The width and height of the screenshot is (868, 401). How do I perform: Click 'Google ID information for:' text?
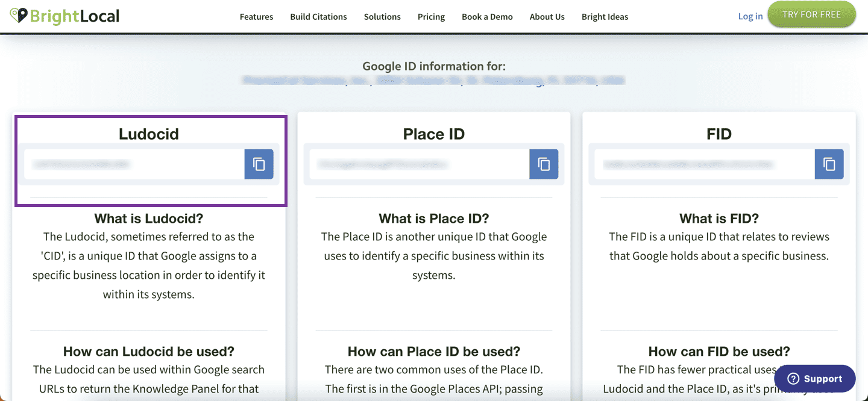[x=434, y=66]
